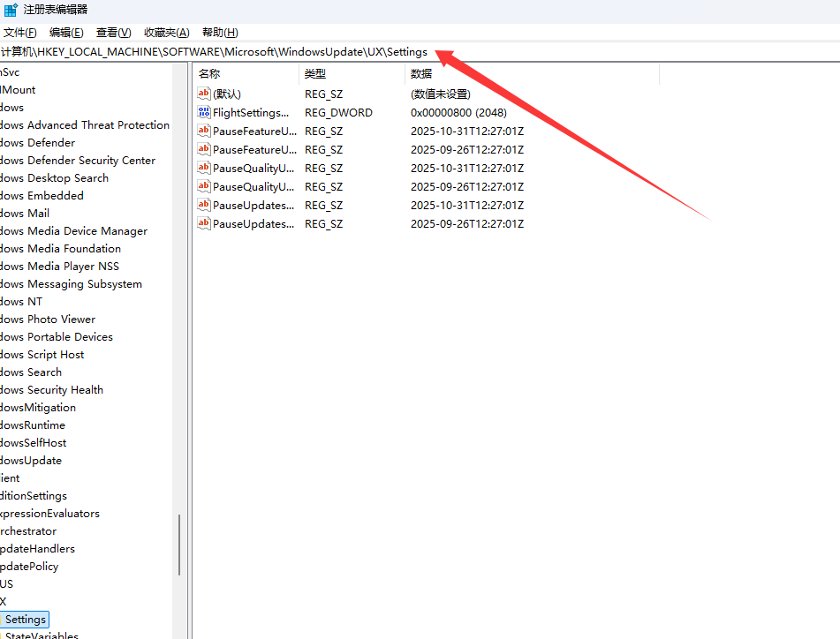Click the PauseQualityU... icon dated 2025-09-26
Screen dimensions: 840x639
[204, 186]
